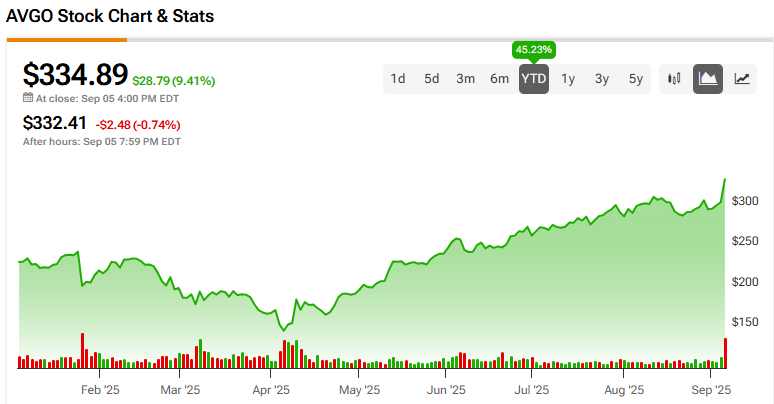
Task: Show the 3m price range
Action: click(465, 79)
